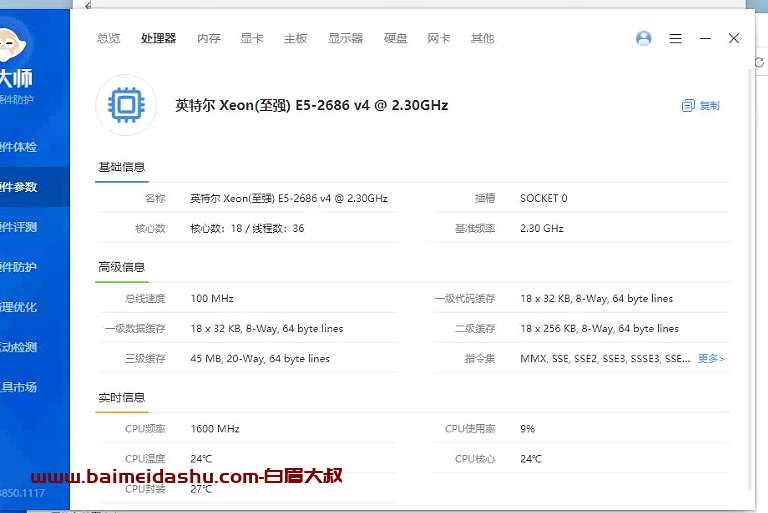Click the 实时信息 section header

click(x=121, y=397)
